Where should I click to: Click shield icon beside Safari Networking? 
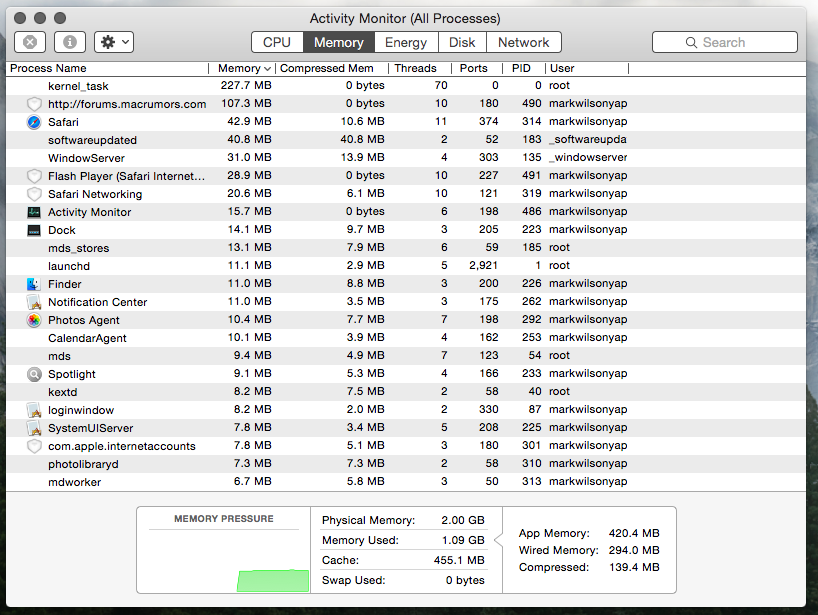pyautogui.click(x=34, y=194)
